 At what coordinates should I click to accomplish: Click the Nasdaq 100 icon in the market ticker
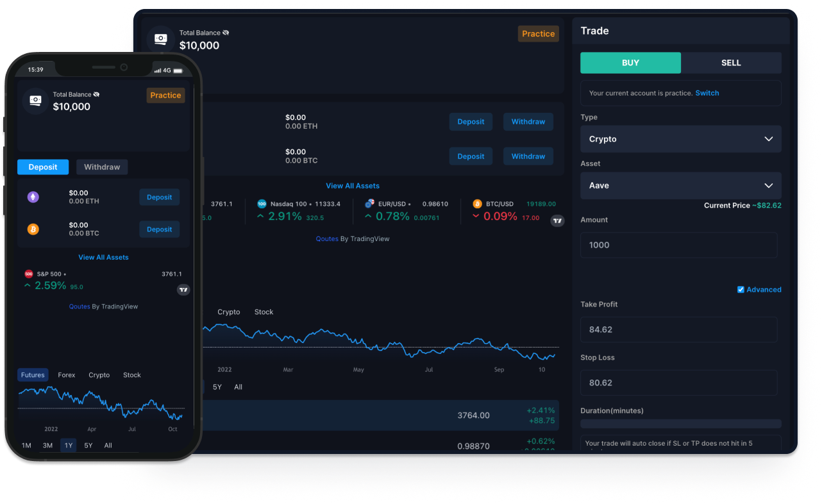pyautogui.click(x=262, y=204)
